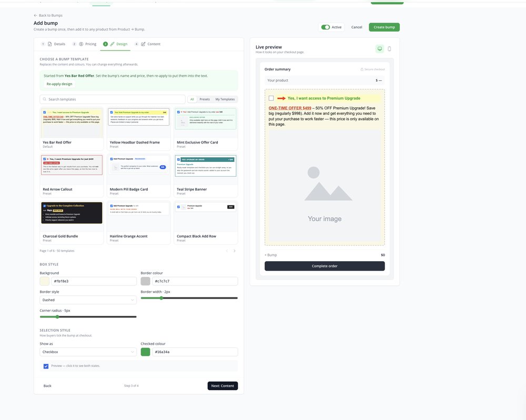Viewport: 526px width, 420px height.
Task: Click Complete order in preview
Action: click(x=325, y=266)
